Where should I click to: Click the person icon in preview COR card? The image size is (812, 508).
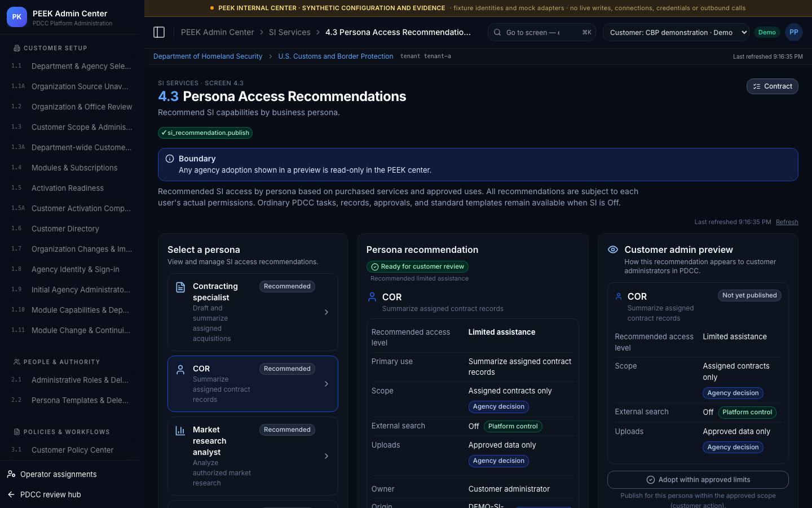click(x=619, y=296)
